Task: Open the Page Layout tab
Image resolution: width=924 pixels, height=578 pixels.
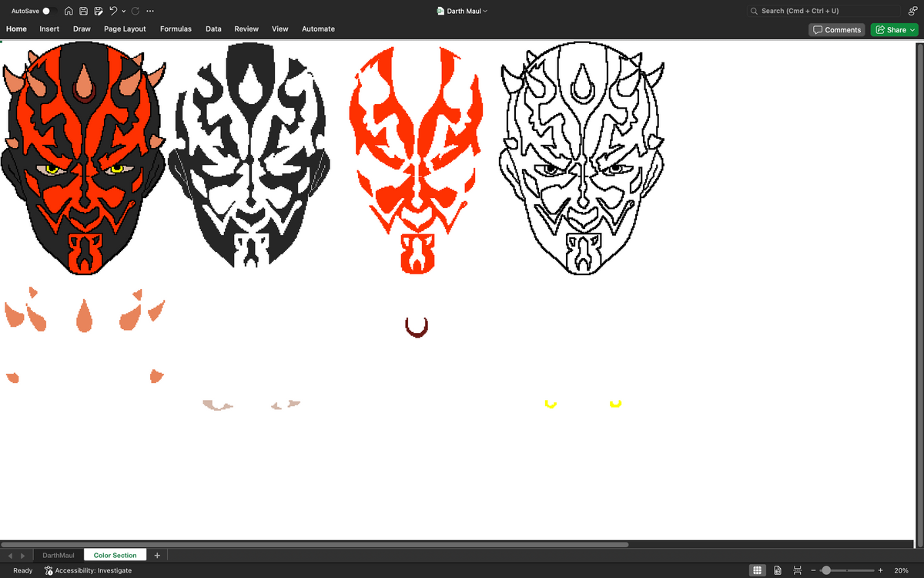Action: point(125,29)
